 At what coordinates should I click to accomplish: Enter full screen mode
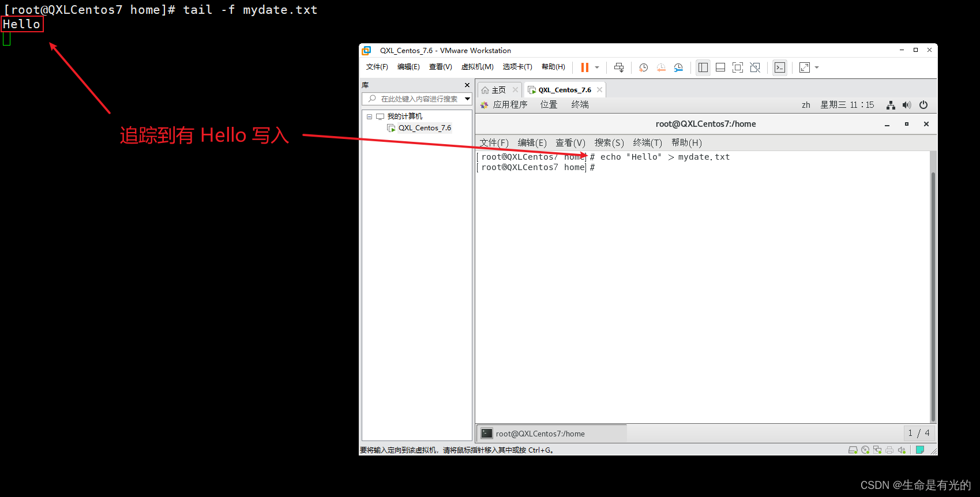click(x=738, y=67)
